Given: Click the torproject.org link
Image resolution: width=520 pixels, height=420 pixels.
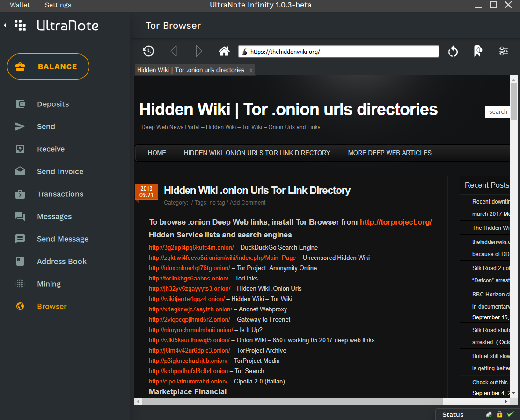Looking at the screenshot, I should (396, 222).
